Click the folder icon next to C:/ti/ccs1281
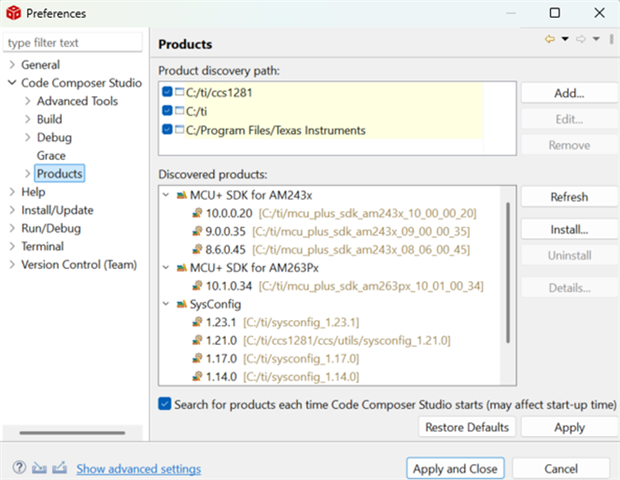 (180, 92)
